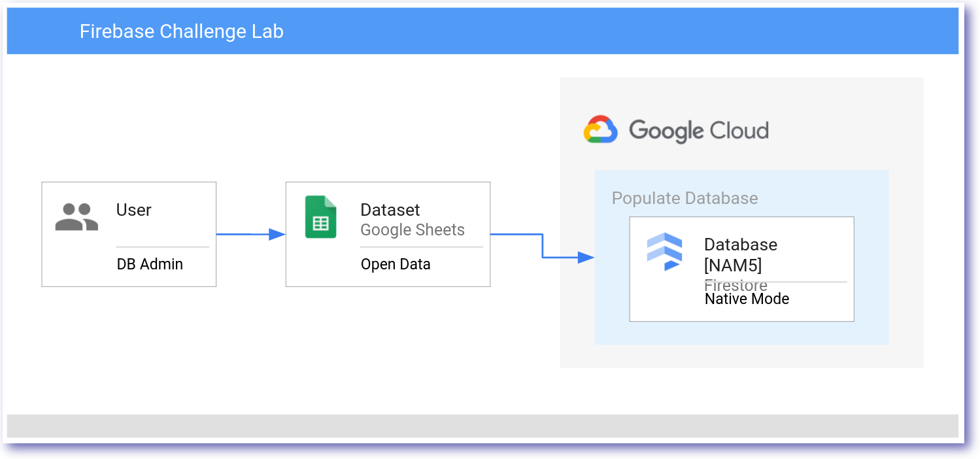Click the Open Data label
The width and height of the screenshot is (980, 459).
click(x=396, y=264)
